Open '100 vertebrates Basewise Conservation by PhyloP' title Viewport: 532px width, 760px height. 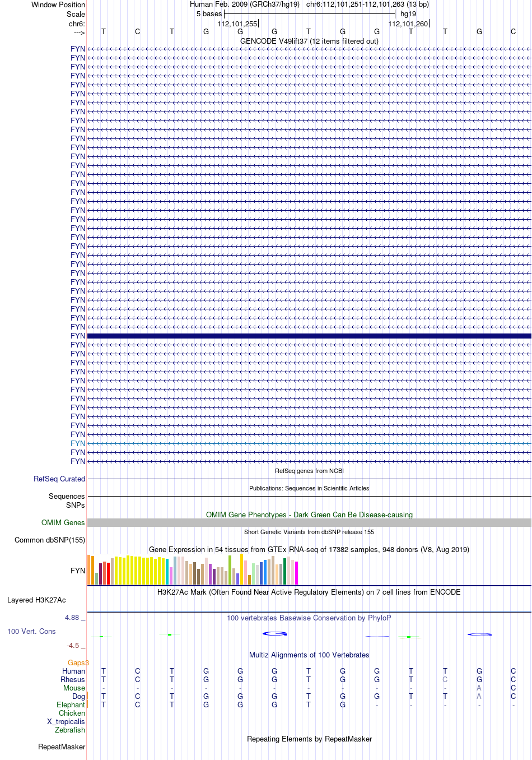[x=309, y=618]
